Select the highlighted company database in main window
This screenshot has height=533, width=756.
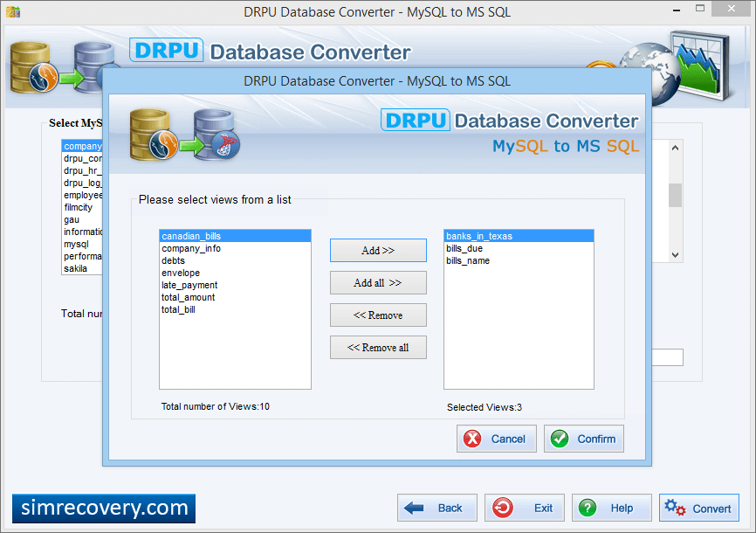(82, 146)
